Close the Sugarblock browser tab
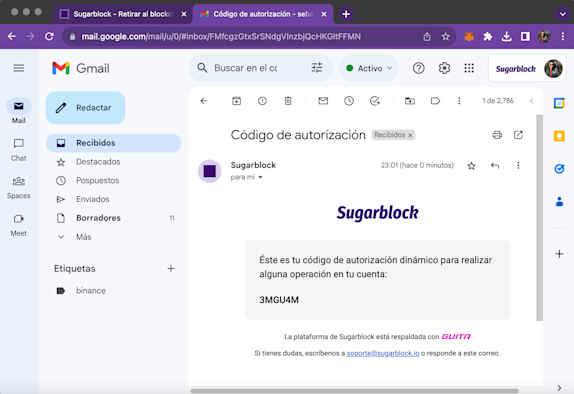574x394 pixels. (184, 14)
